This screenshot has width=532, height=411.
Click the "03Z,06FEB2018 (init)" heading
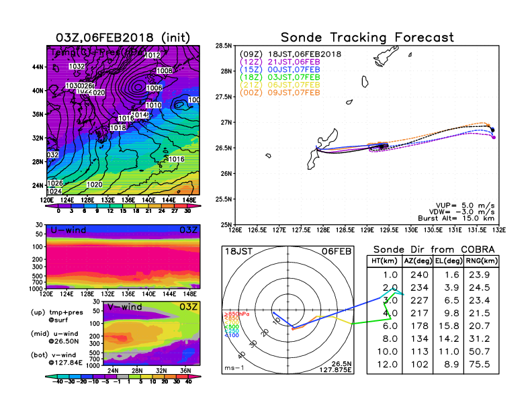123,38
